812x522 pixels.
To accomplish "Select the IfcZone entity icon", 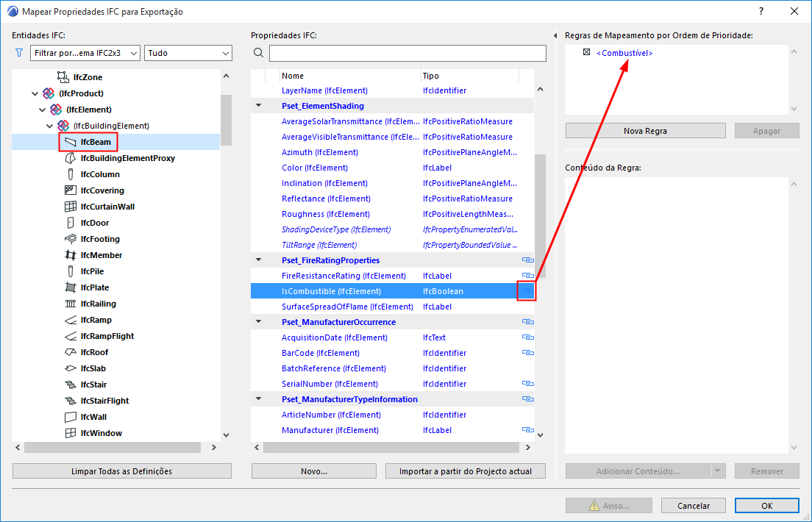I will click(63, 77).
